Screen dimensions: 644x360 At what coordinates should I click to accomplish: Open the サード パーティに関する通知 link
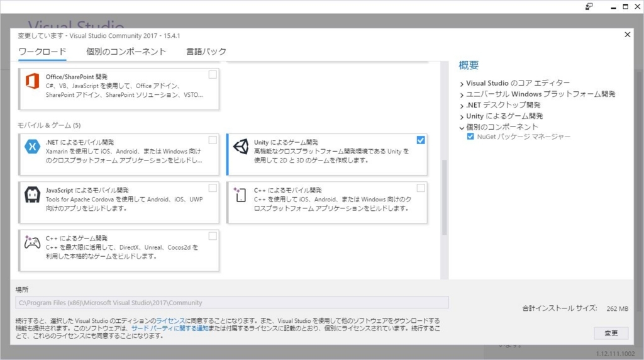coord(170,329)
